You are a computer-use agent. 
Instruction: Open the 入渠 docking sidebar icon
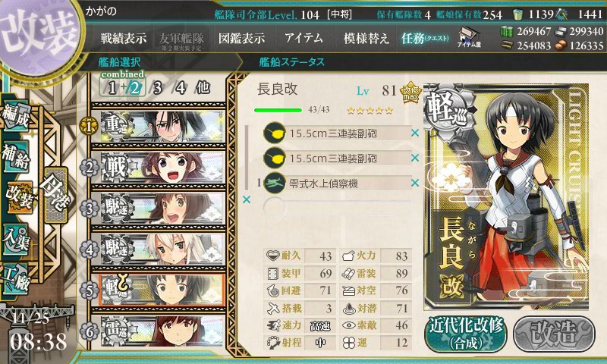tap(16, 240)
